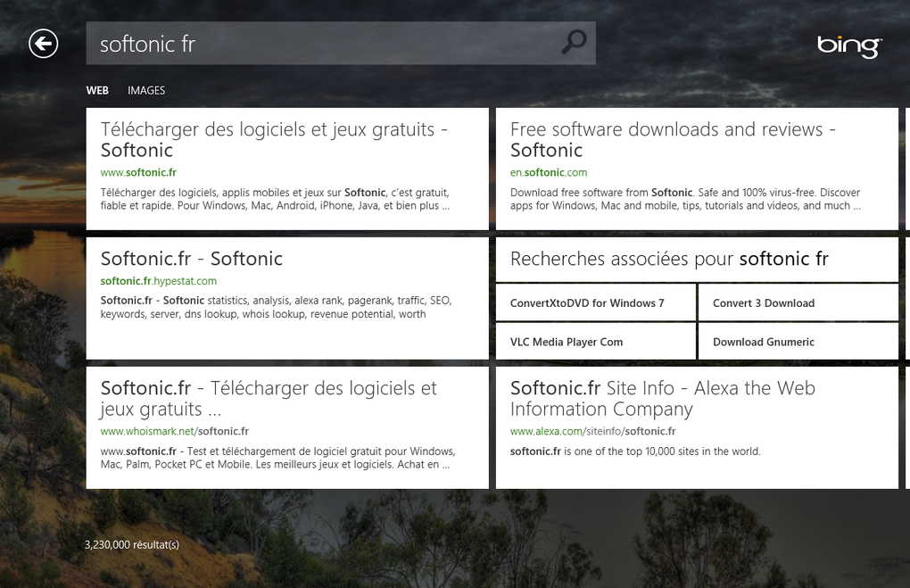The height and width of the screenshot is (588, 910).
Task: Click the Bing logo
Action: (849, 46)
